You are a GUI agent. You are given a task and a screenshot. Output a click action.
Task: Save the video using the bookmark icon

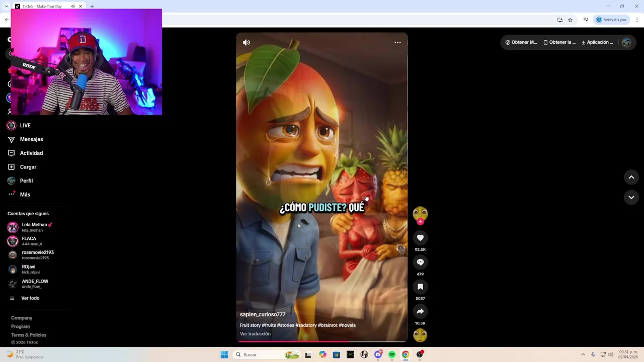click(x=420, y=287)
